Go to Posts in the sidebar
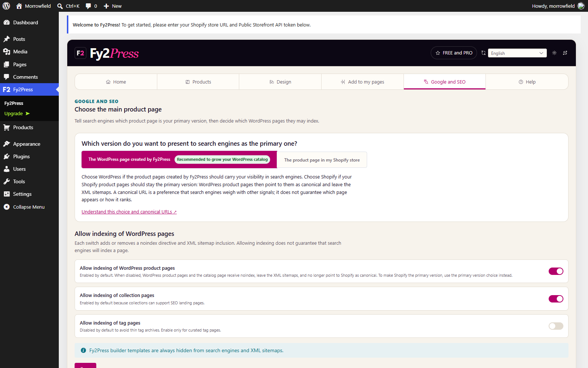Viewport: 588px width, 368px height. pos(29,39)
